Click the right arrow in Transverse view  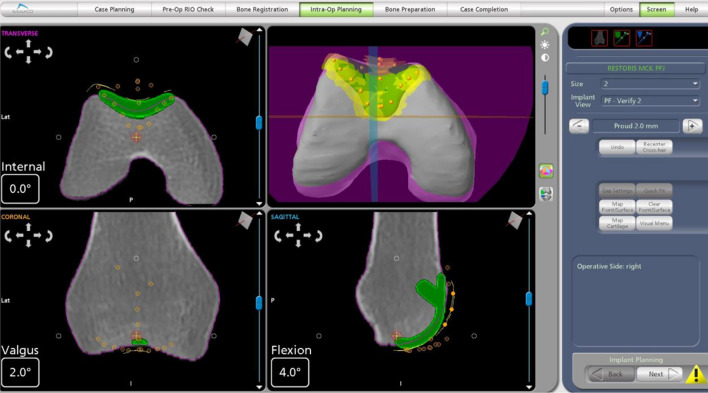point(37,52)
